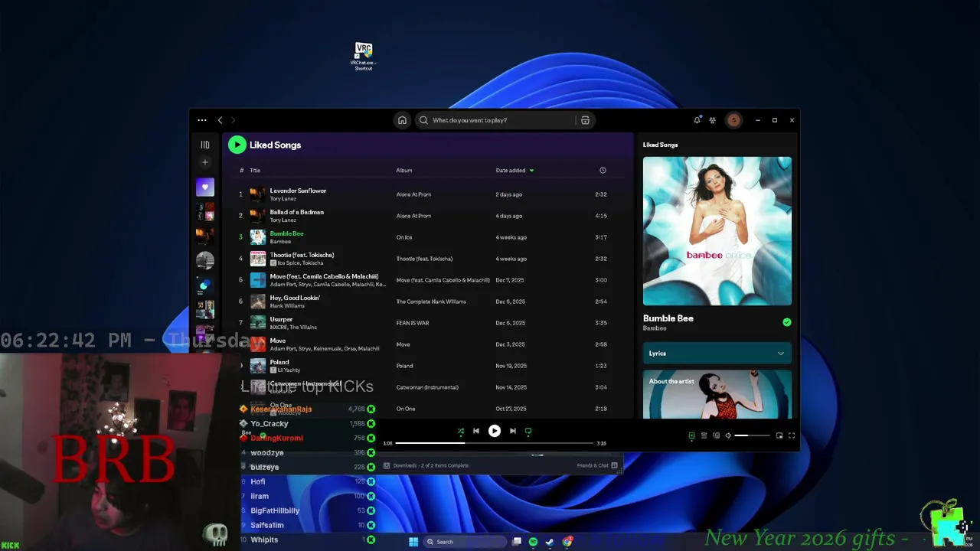Sort by the Title column header
Screen dimensions: 980x551
tap(255, 171)
